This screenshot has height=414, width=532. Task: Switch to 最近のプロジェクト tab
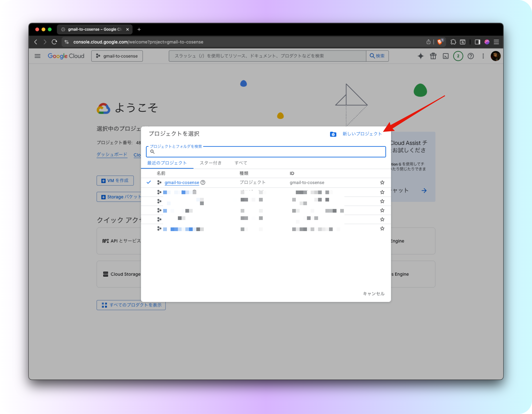pos(167,163)
